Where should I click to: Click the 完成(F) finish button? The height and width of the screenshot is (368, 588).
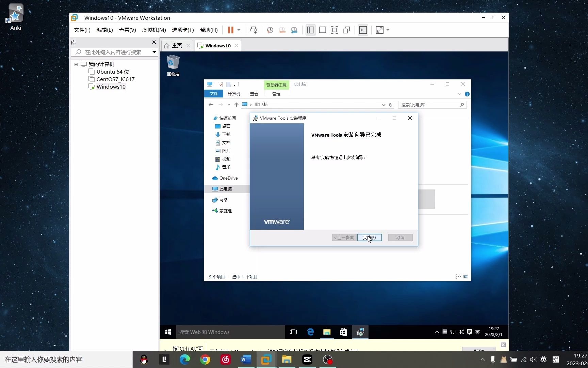coord(369,237)
